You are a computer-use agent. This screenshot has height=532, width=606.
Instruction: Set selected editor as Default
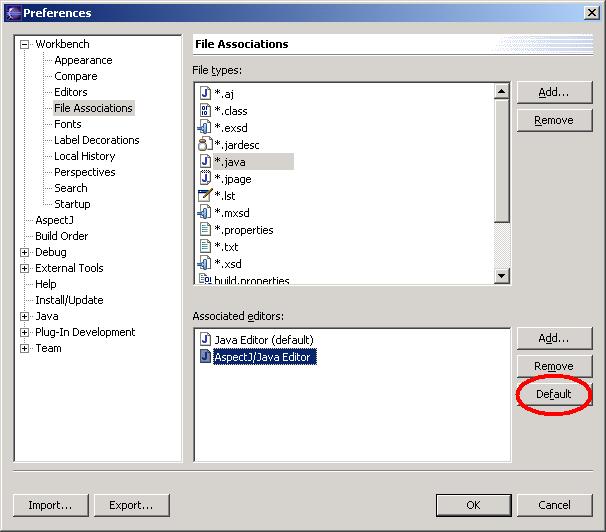point(554,394)
